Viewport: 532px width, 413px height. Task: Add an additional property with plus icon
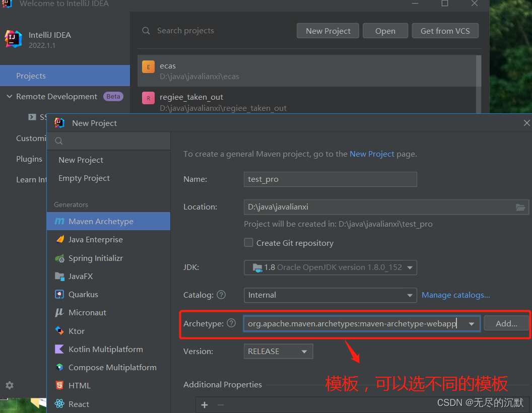tap(205, 405)
